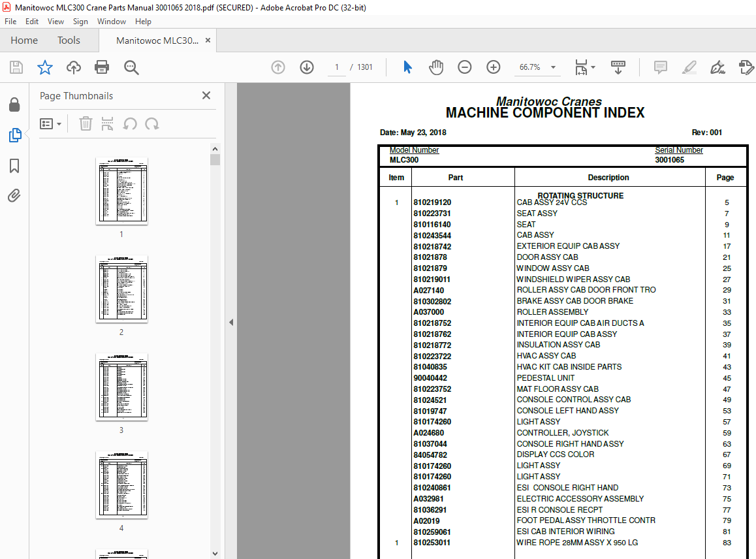Open the Help menu
756x559 pixels.
coord(143,21)
